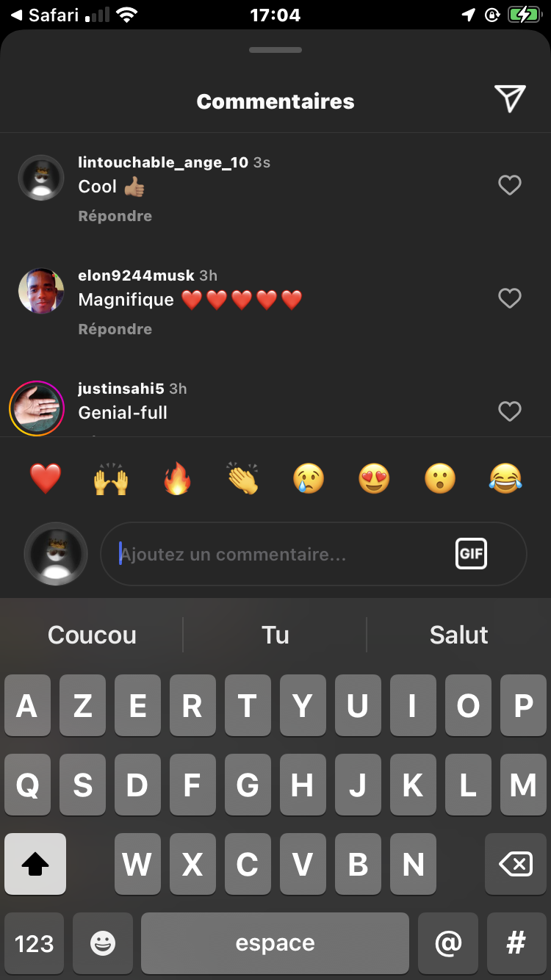The image size is (551, 980).
Task: Like justinsahi5's Genial-full comment
Action: [510, 411]
